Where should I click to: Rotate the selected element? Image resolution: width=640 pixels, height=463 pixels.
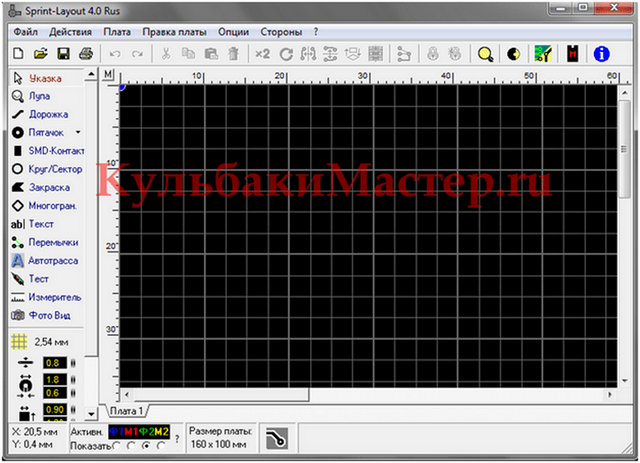pos(286,53)
